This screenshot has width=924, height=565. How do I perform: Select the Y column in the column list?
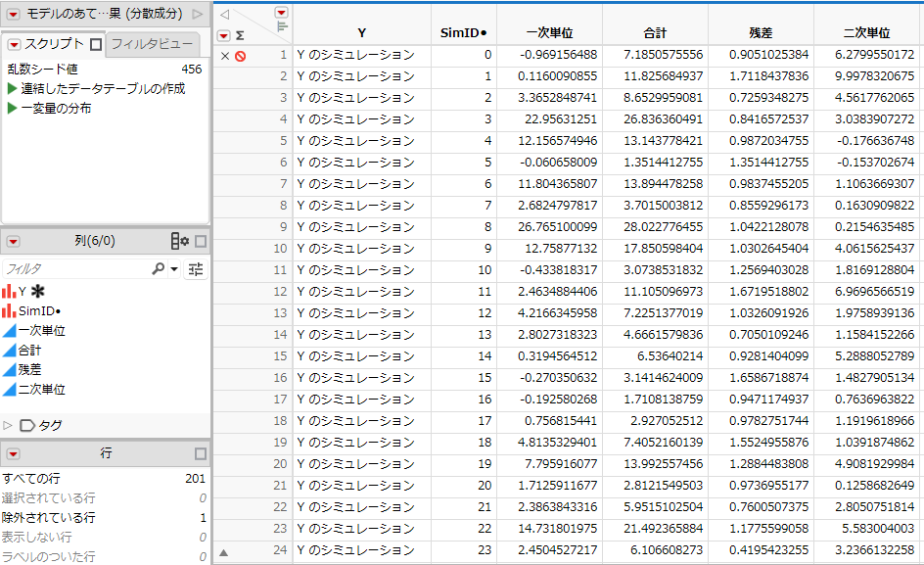tap(22, 292)
